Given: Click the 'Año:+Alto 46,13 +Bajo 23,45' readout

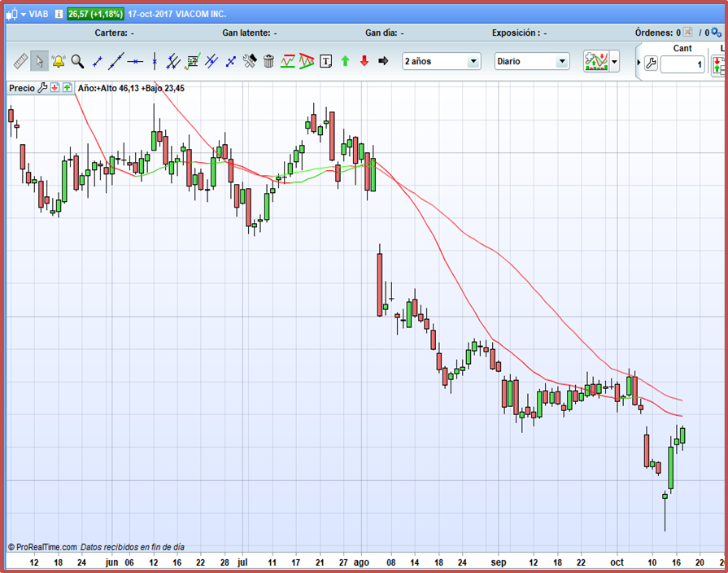Looking at the screenshot, I should point(131,88).
